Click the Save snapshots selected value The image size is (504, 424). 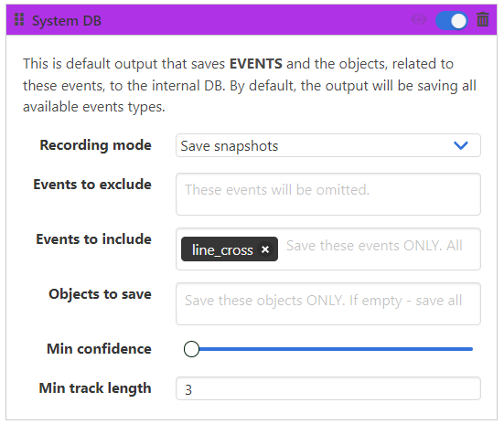pos(230,146)
